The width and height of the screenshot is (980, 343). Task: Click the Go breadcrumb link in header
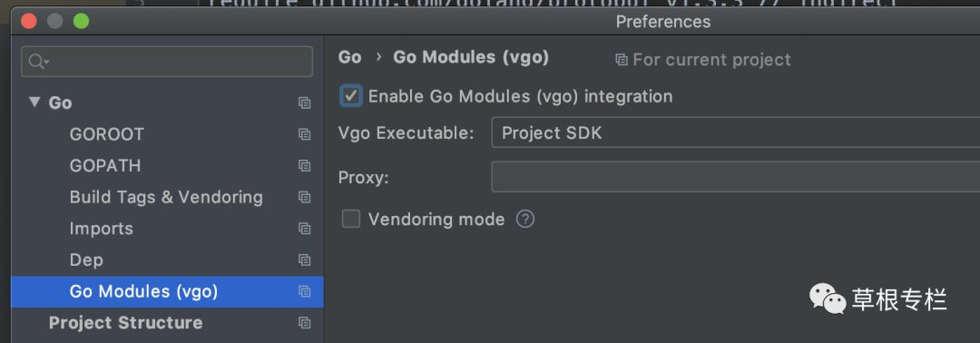click(349, 57)
